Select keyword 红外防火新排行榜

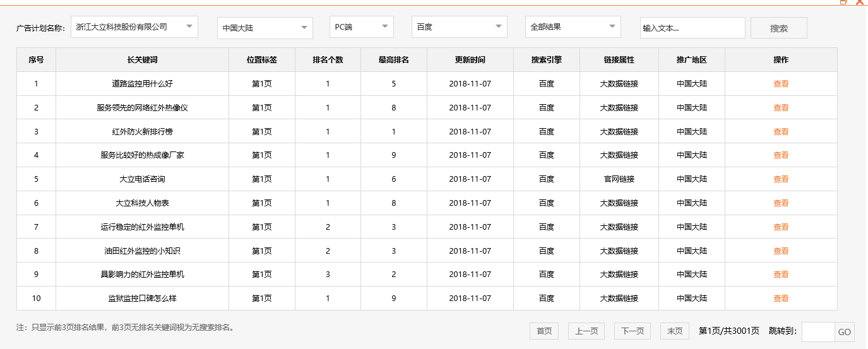pyautogui.click(x=142, y=131)
